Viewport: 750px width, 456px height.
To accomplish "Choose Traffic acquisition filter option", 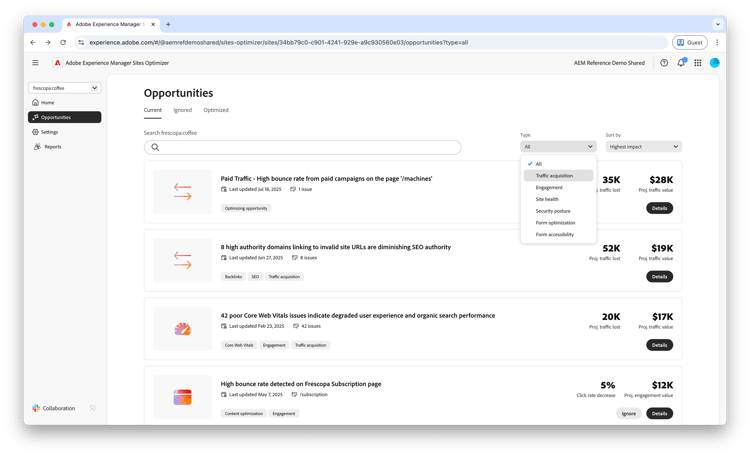I will pyautogui.click(x=558, y=176).
